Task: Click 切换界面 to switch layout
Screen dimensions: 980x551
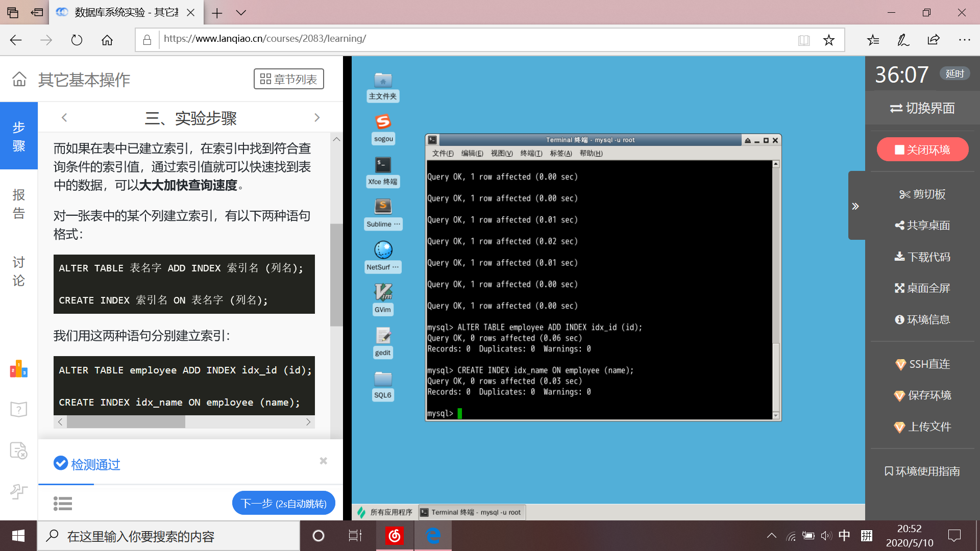Action: coord(922,108)
